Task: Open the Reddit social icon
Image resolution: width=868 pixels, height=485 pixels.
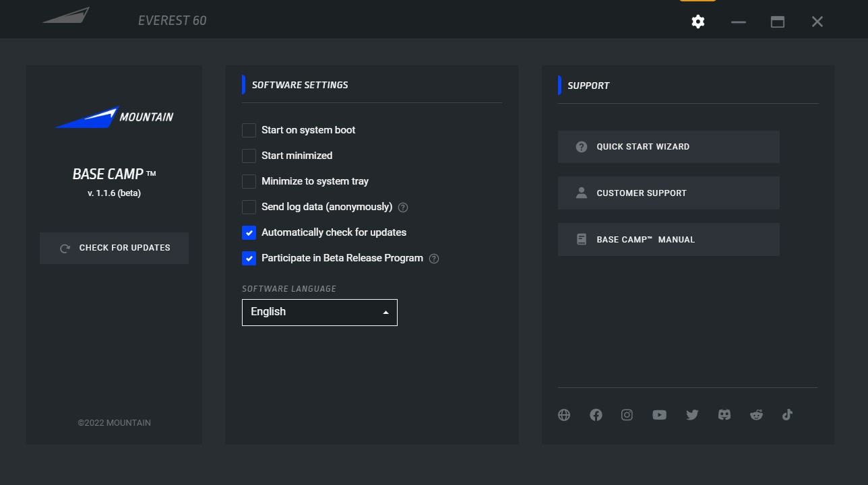Action: (x=756, y=415)
